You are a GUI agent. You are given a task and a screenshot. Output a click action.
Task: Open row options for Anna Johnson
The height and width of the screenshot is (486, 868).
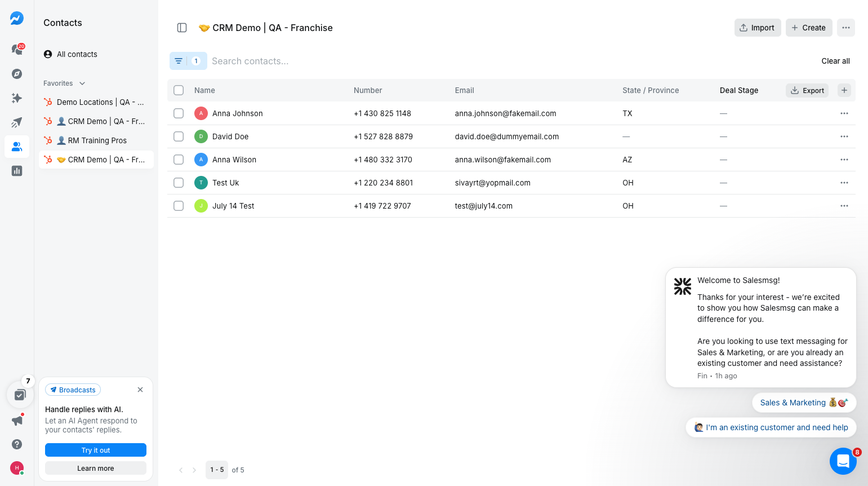(844, 113)
